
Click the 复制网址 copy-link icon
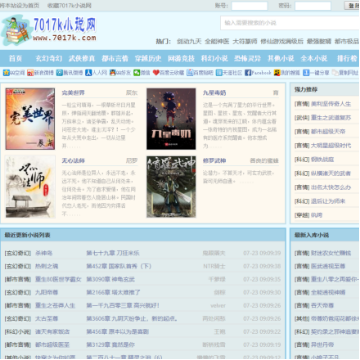335,72
